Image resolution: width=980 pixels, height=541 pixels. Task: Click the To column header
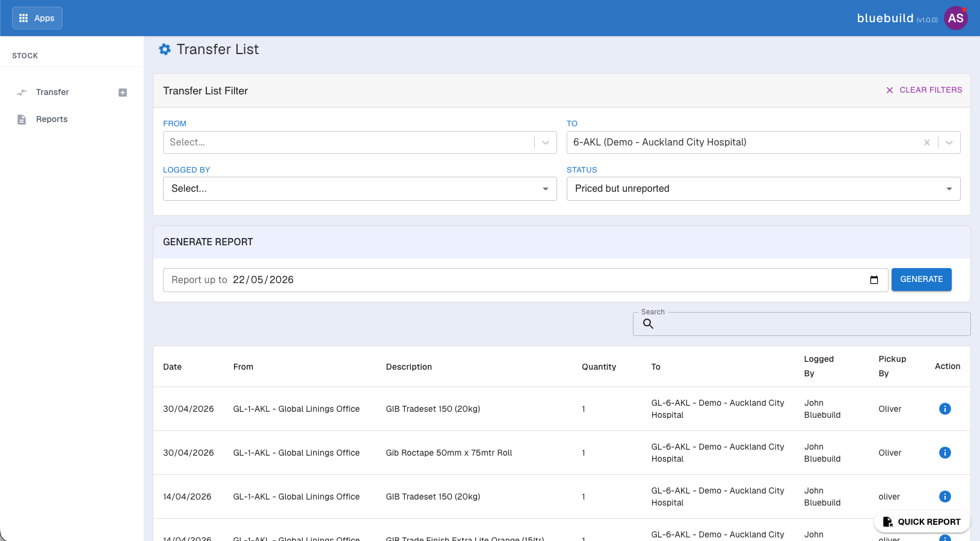[656, 367]
